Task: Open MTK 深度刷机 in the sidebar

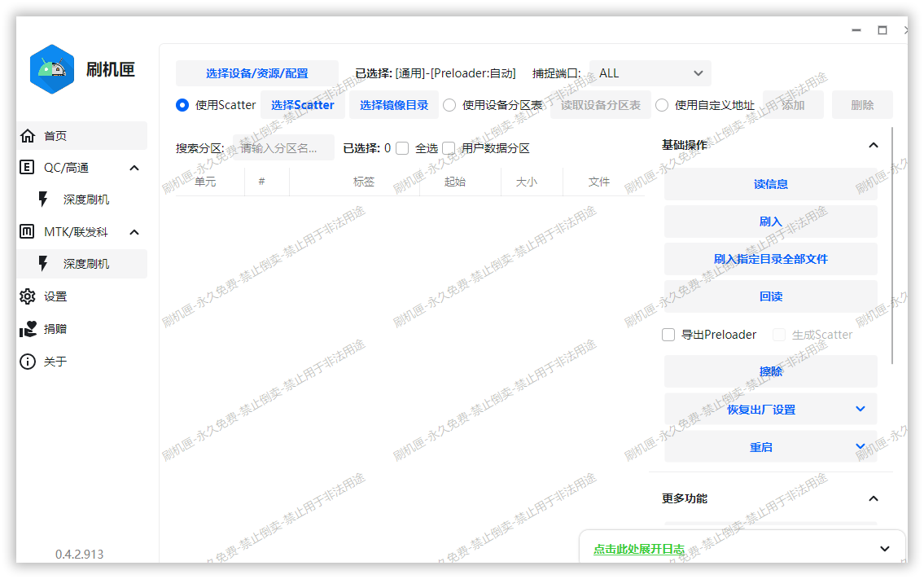Action: [85, 264]
